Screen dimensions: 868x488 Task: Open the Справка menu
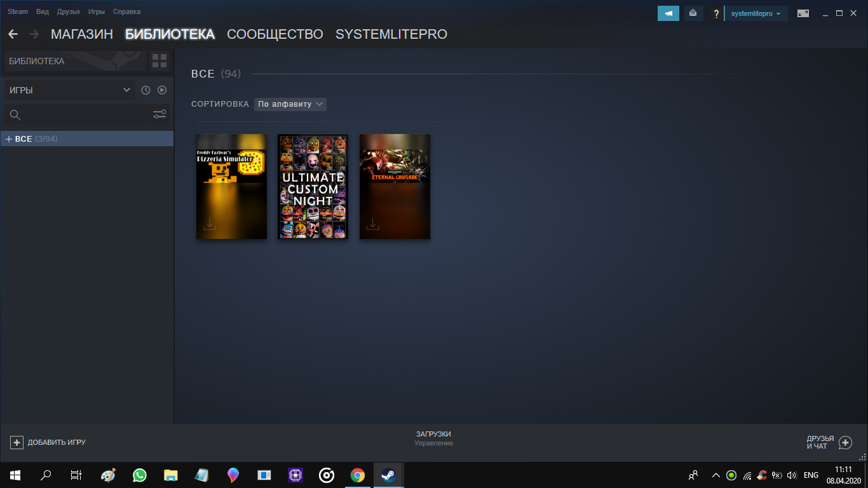(126, 12)
